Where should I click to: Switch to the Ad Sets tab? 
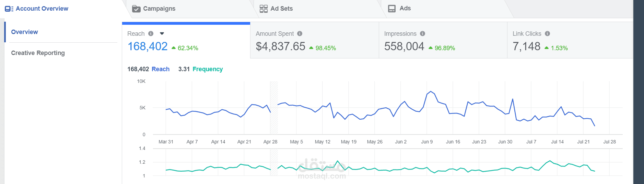click(x=281, y=9)
